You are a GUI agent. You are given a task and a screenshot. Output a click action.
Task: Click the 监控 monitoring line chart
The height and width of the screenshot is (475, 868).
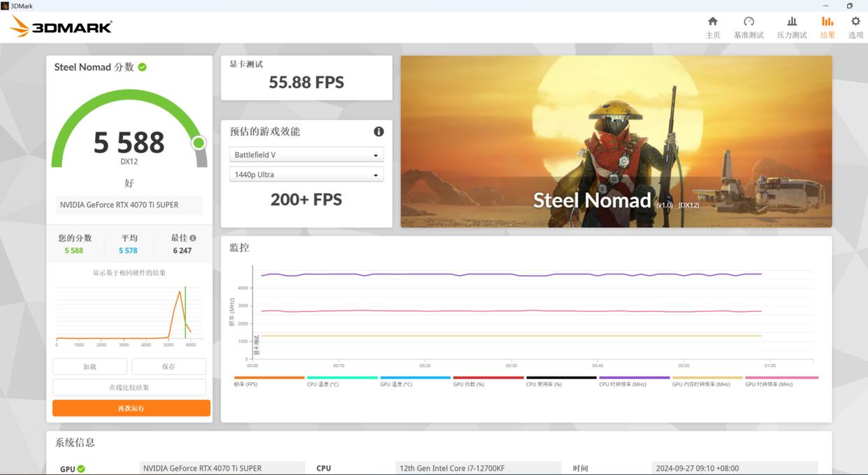click(521, 315)
